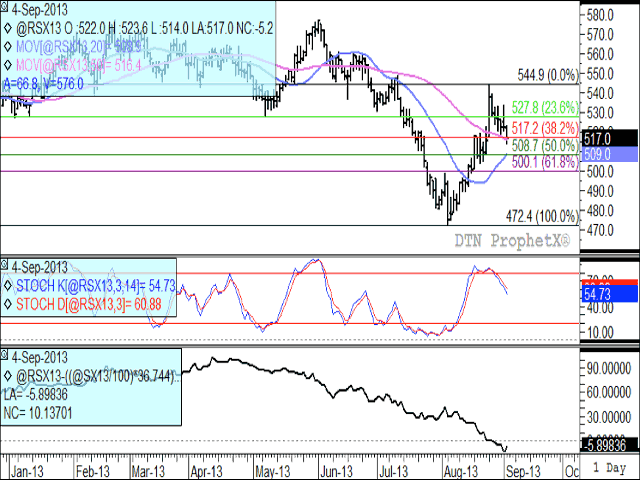Click Apr-13 on the time axis
This screenshot has width=640, height=480.
point(207,472)
